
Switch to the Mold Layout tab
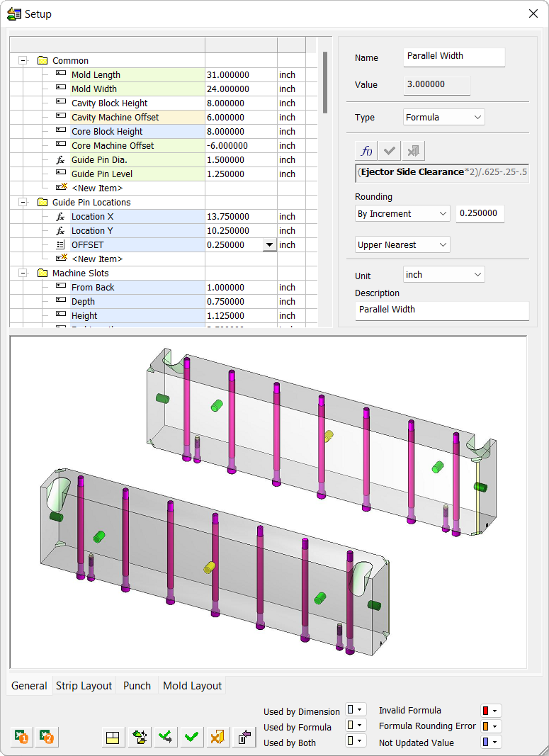pyautogui.click(x=192, y=686)
